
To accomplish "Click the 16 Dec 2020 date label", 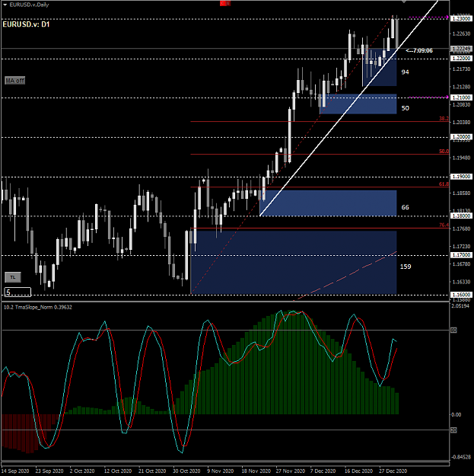I will [358, 471].
